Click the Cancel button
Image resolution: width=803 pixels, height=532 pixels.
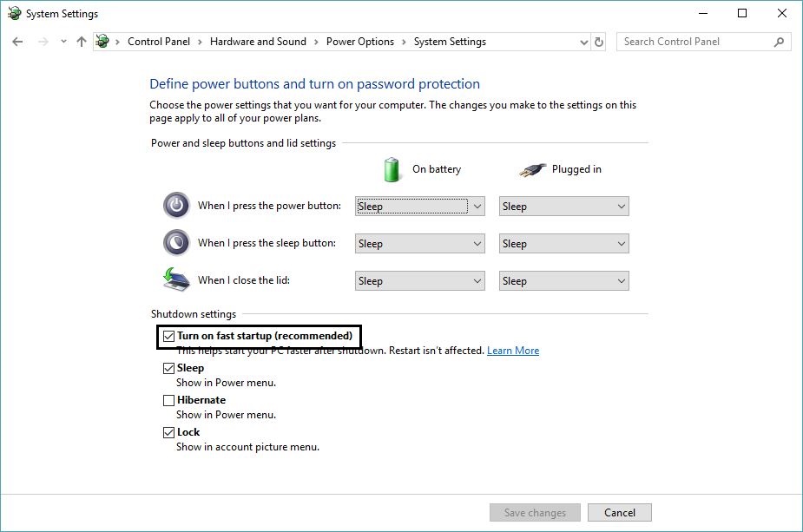coord(620,513)
